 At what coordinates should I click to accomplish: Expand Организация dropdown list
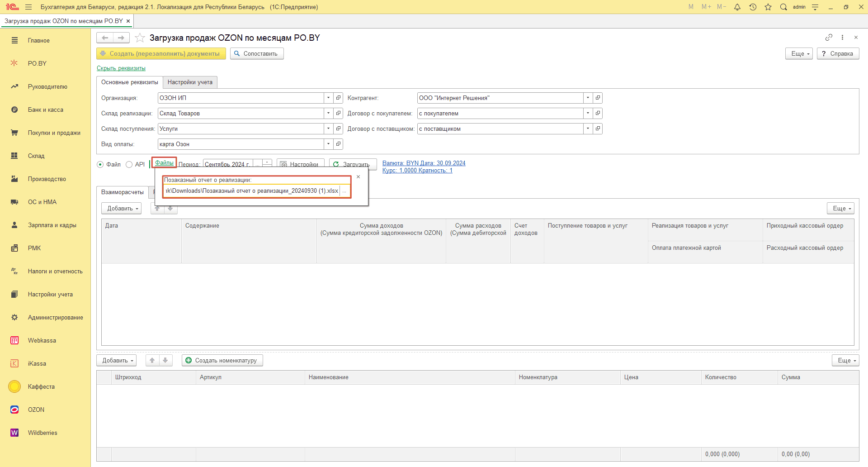[329, 98]
